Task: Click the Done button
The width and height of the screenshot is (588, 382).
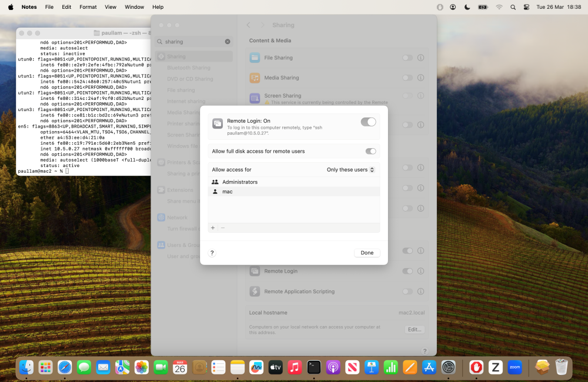Action: click(x=366, y=252)
